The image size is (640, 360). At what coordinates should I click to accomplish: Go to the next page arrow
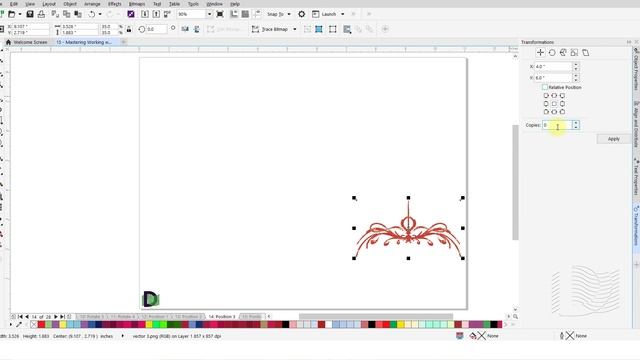point(56,317)
